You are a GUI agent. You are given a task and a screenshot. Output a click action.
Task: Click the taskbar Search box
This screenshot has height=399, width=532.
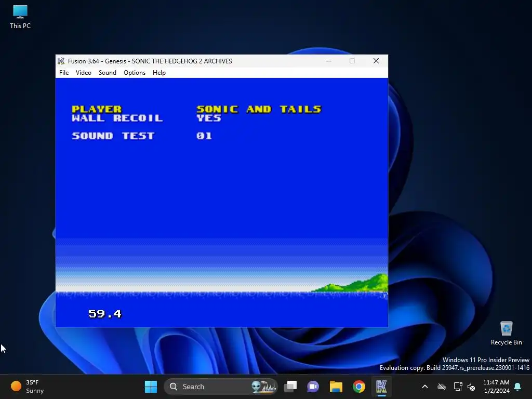[x=221, y=387]
